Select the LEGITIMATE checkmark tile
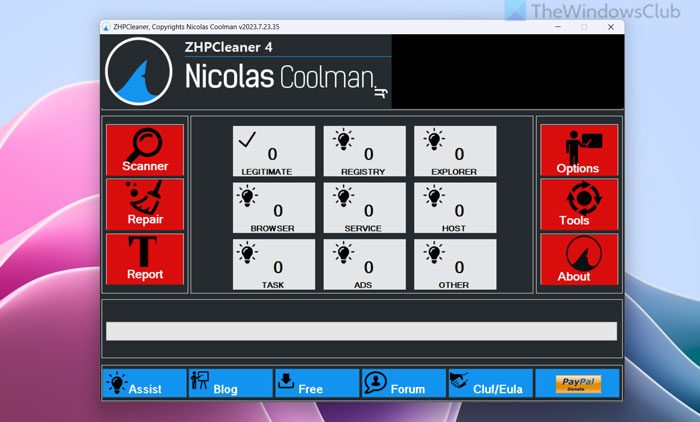The height and width of the screenshot is (422, 700). click(274, 151)
